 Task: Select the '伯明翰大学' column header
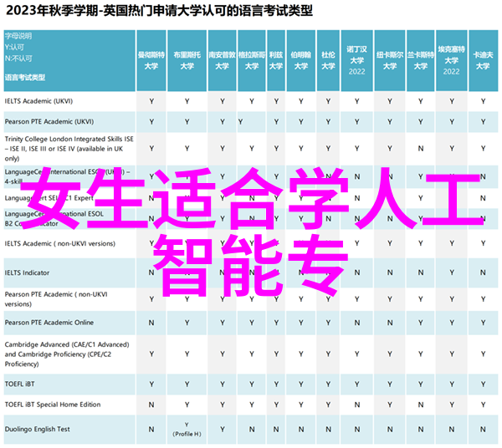click(301, 61)
